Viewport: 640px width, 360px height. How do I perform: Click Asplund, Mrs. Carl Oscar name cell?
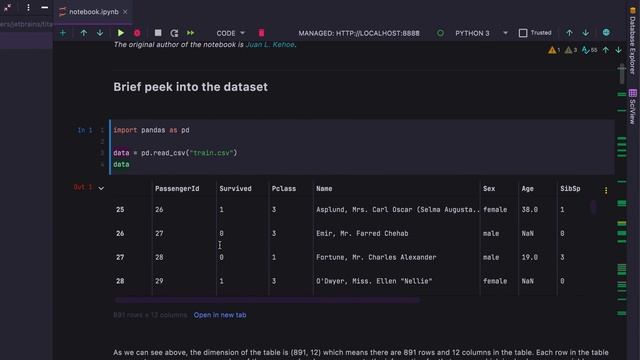(x=398, y=209)
